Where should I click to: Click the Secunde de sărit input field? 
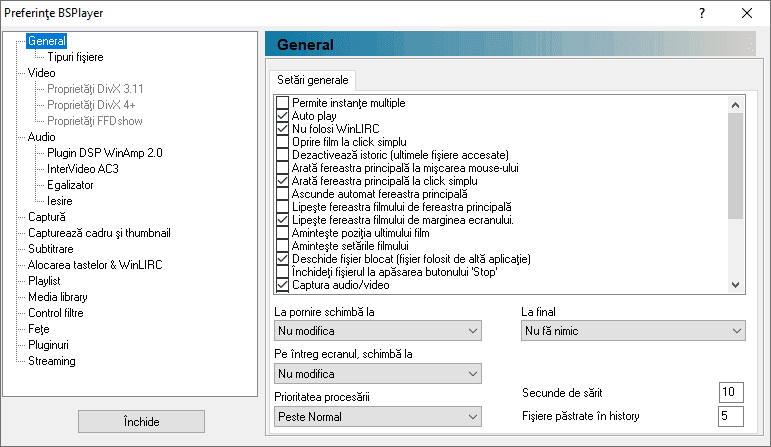731,392
